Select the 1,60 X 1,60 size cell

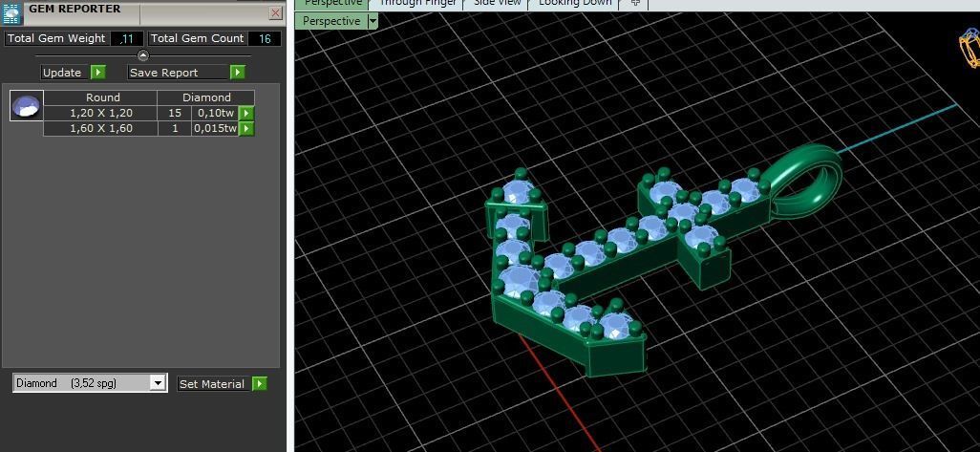click(101, 129)
